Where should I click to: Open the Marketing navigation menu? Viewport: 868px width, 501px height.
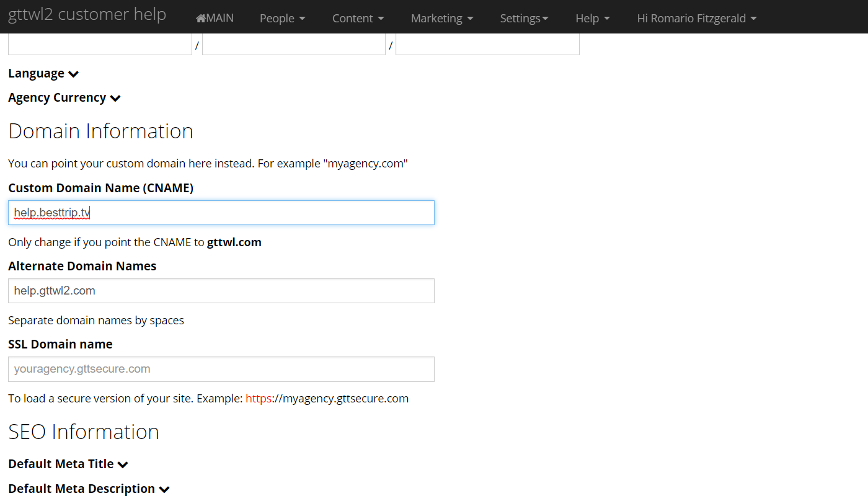coord(441,19)
